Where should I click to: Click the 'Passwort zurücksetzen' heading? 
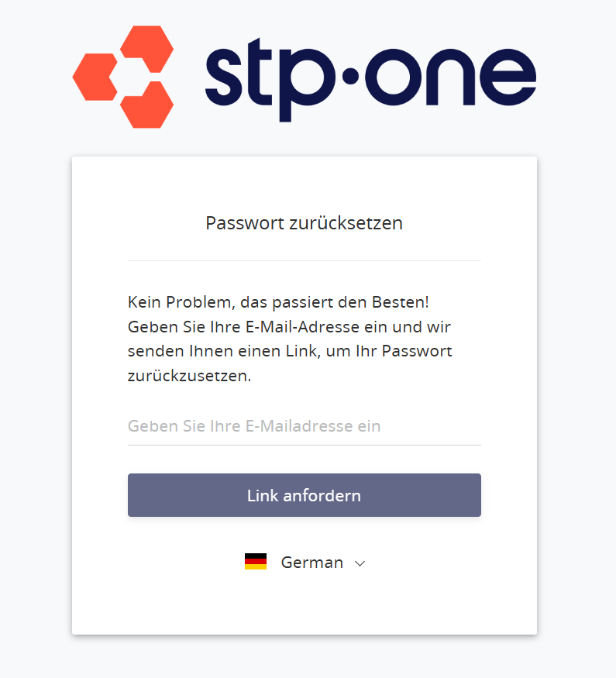305,223
